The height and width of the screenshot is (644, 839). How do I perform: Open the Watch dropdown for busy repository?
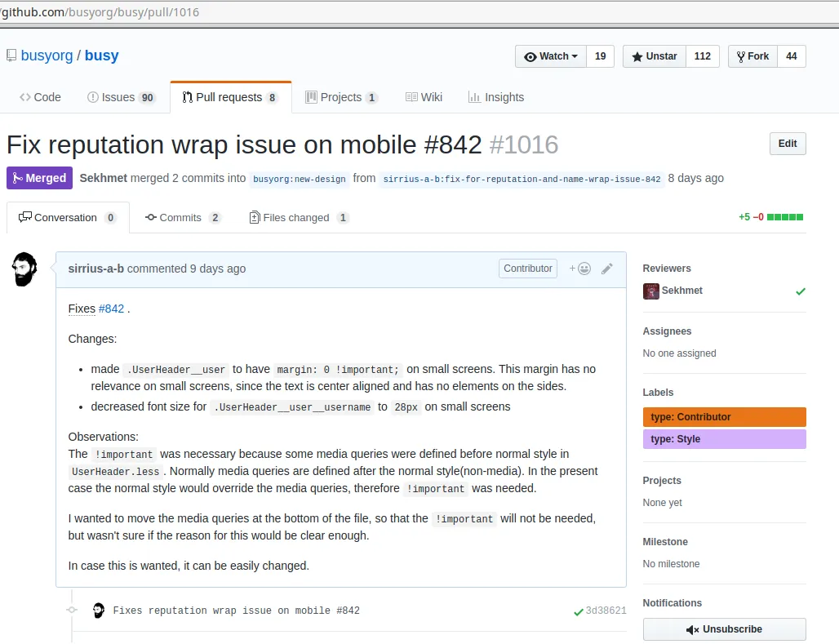551,56
